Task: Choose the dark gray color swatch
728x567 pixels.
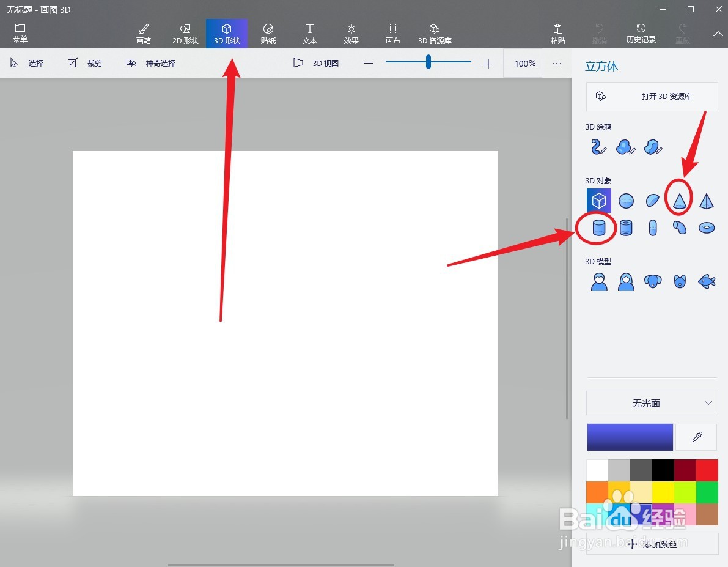Action: 641,470
